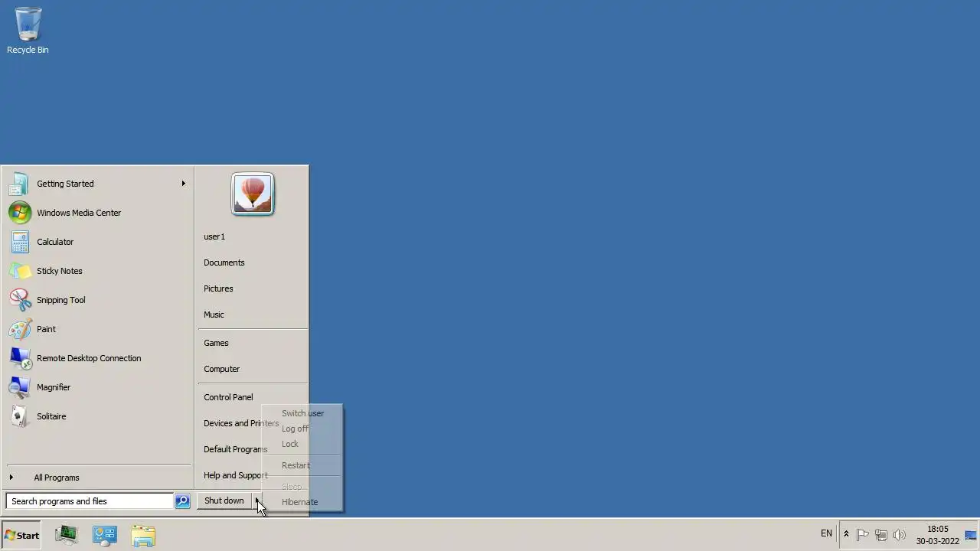Viewport: 980px width, 551px height.
Task: Choose Lock from power menu
Action: [x=302, y=444]
